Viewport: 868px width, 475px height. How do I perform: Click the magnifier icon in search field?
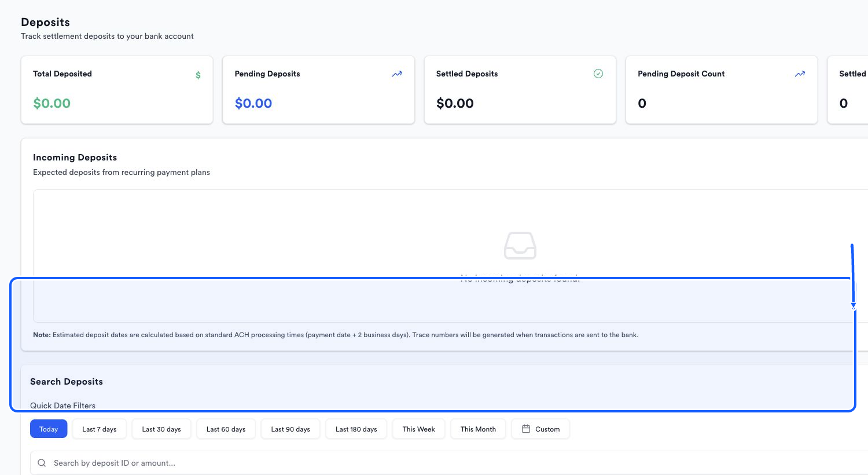[42, 463]
